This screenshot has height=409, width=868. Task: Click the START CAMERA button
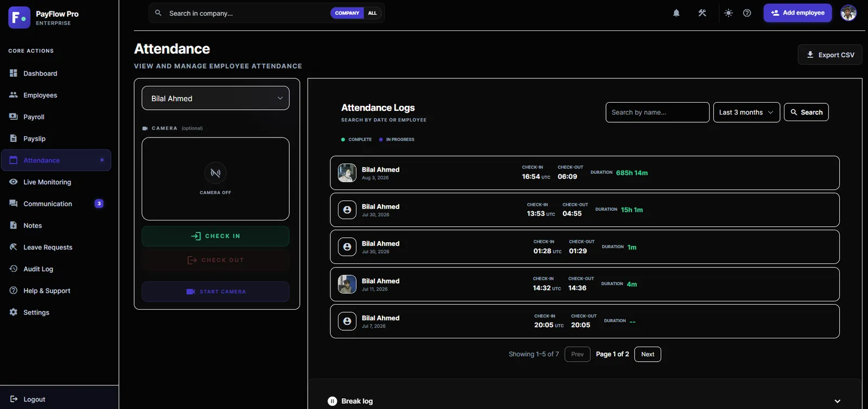click(x=215, y=292)
